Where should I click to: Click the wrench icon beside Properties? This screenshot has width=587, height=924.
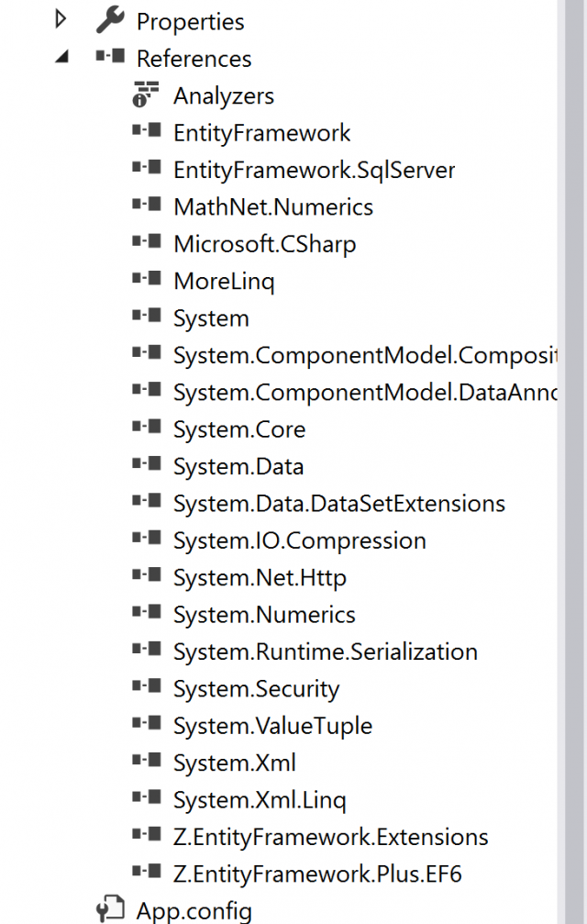point(112,21)
